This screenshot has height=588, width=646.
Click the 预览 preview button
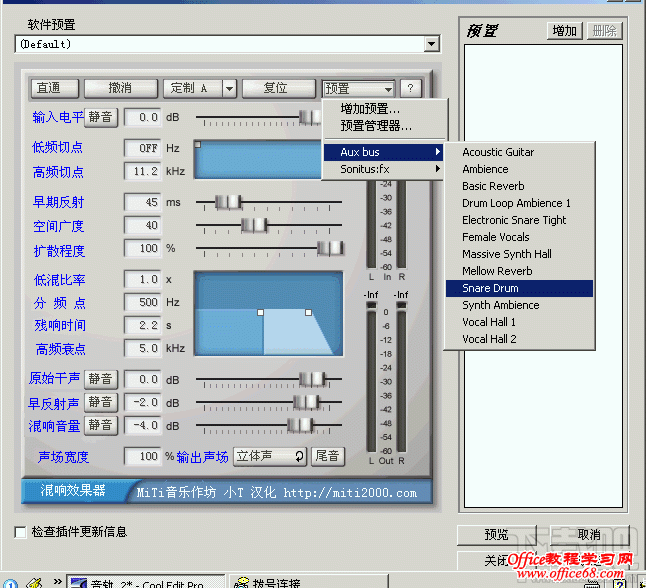[496, 535]
